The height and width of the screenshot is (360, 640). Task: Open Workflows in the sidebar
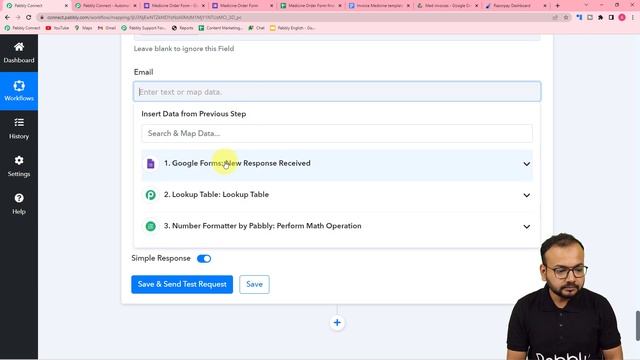19,91
